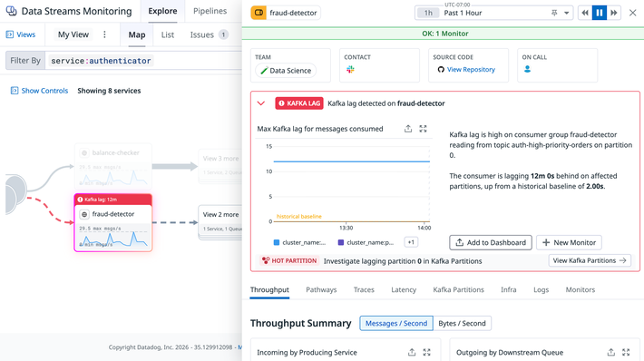Switch to the Kafka Partitions tab
644x361 pixels.
pyautogui.click(x=458, y=289)
